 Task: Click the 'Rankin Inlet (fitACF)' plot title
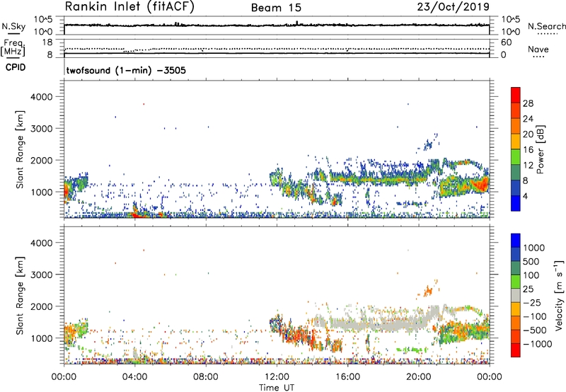click(129, 6)
